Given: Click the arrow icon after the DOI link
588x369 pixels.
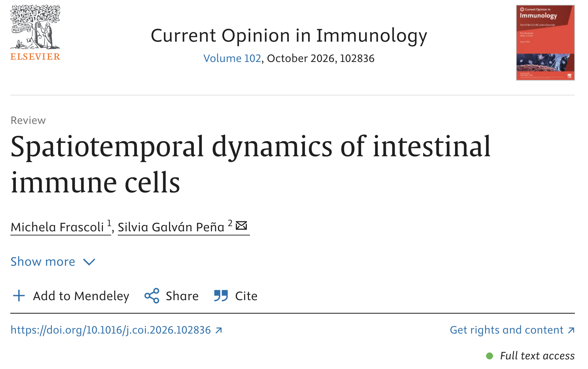Looking at the screenshot, I should coord(219,330).
